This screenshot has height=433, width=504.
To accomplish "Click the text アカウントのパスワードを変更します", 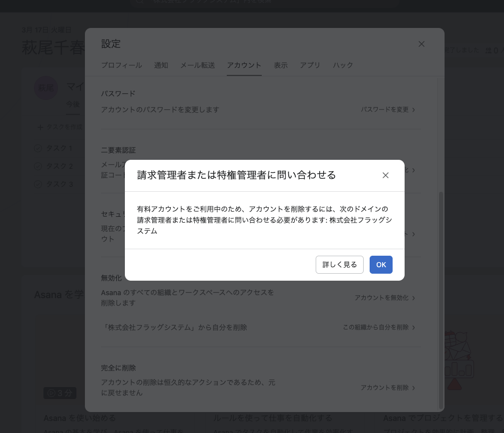I will [x=160, y=109].
